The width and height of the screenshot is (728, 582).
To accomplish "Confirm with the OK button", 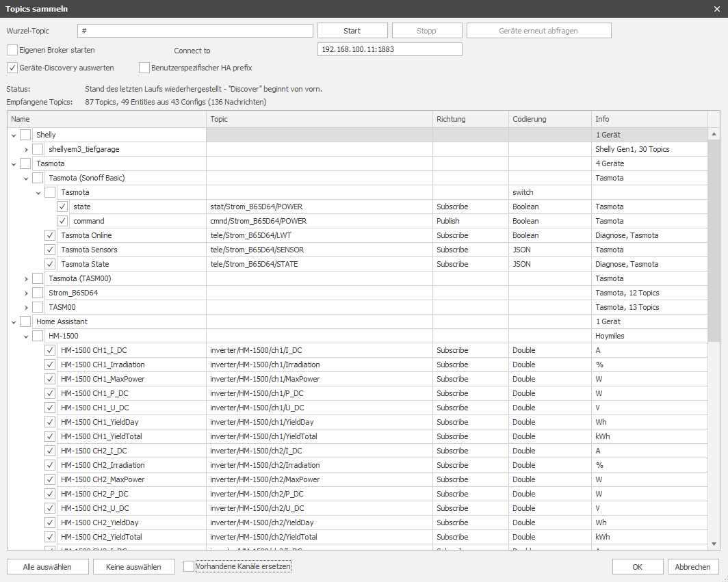I will 638,567.
